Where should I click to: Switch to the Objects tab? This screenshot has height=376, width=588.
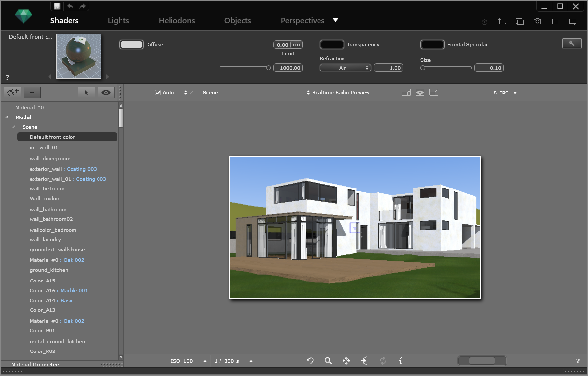[x=238, y=20]
